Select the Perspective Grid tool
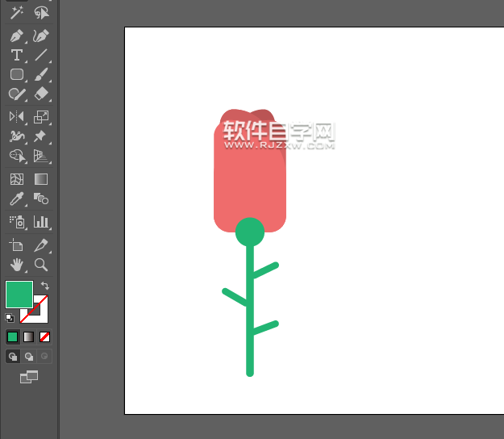This screenshot has height=439, width=504. coord(41,156)
